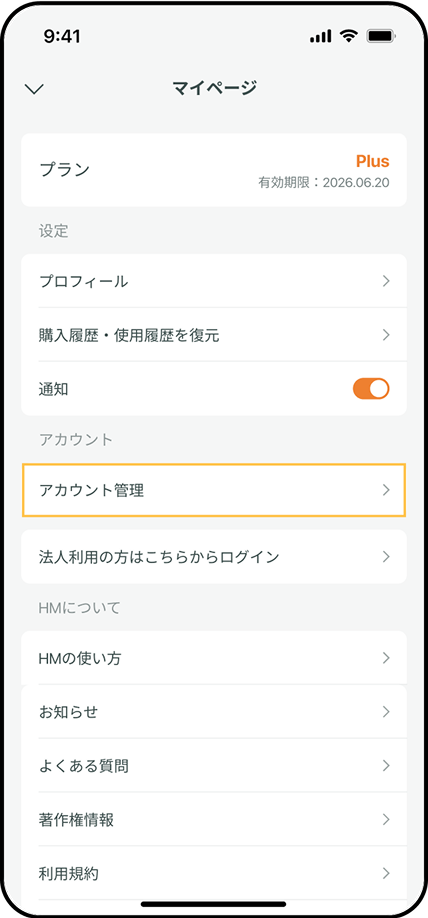Click the arrow beside お知らせ
The height and width of the screenshot is (918, 428).
pyautogui.click(x=386, y=712)
